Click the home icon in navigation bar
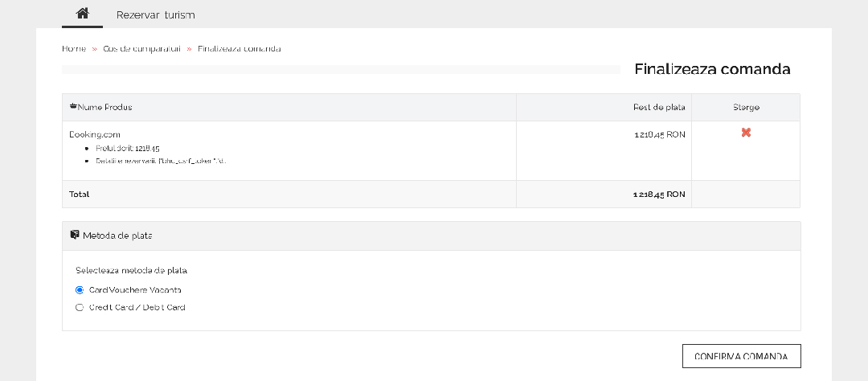Screen dimensions: 868x381 pos(83,14)
